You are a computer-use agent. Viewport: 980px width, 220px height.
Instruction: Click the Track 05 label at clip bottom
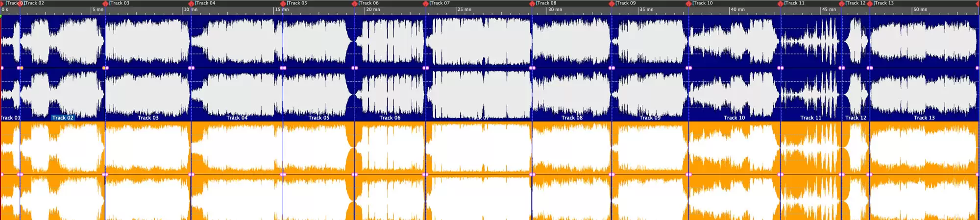[318, 118]
